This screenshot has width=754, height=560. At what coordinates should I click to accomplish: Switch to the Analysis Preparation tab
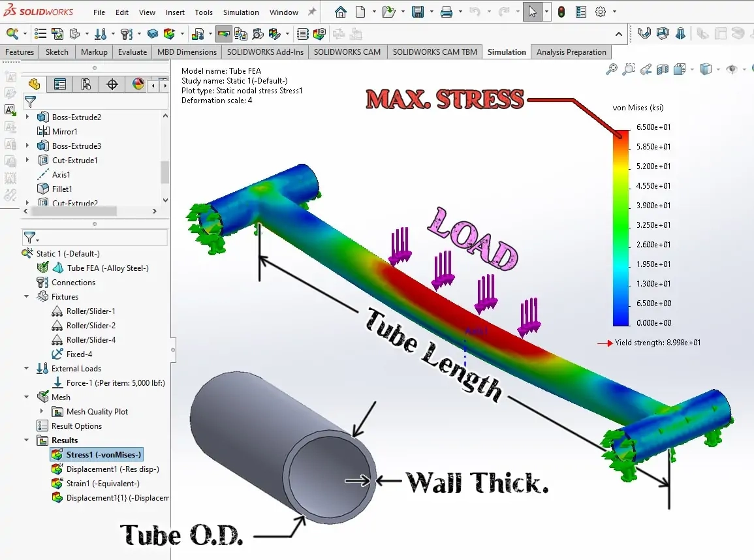click(x=571, y=52)
